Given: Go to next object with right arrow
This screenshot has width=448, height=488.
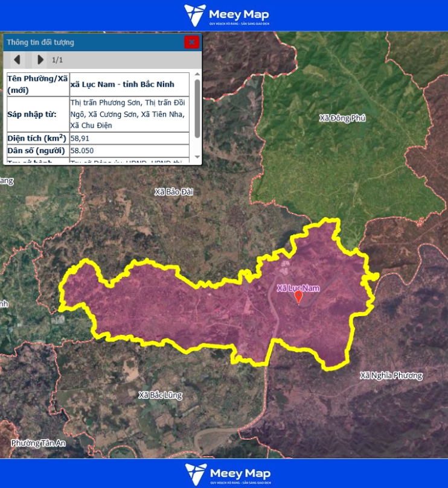Looking at the screenshot, I should click(x=40, y=60).
